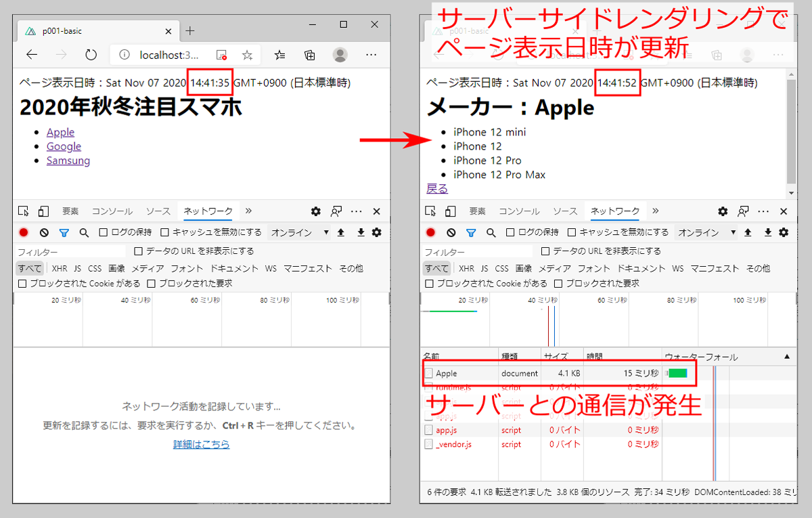
Task: Switch to コンソール tab in left window DevTools
Action: pos(112,211)
